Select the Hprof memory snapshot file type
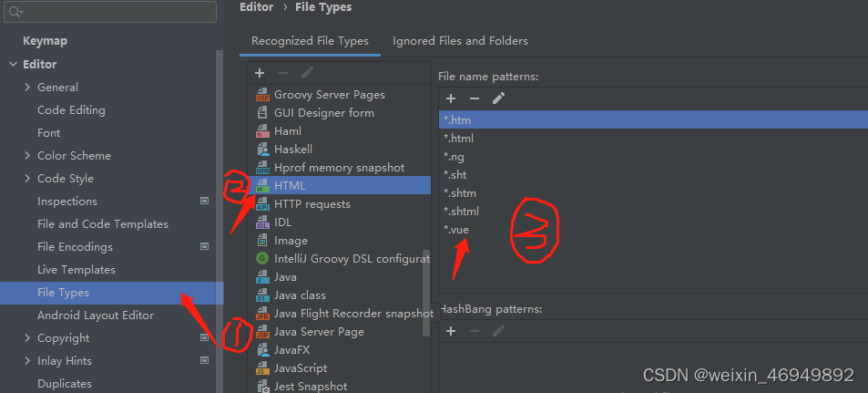868x393 pixels. (x=340, y=168)
